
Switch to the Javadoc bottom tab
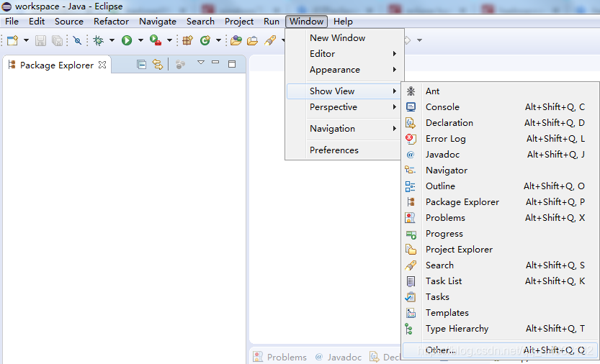[x=339, y=357]
